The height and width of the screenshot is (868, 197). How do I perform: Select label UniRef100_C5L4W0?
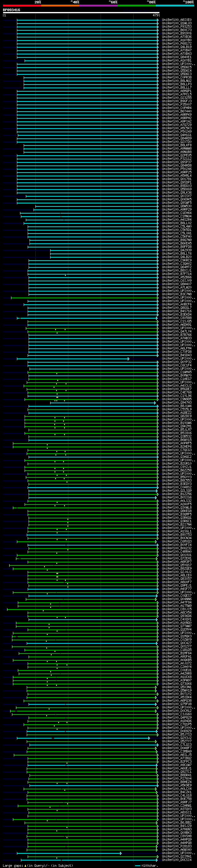177,226
